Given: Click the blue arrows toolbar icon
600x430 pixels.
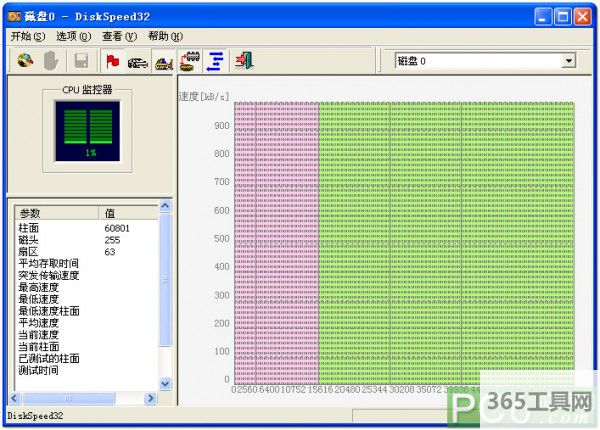Looking at the screenshot, I should (x=214, y=61).
